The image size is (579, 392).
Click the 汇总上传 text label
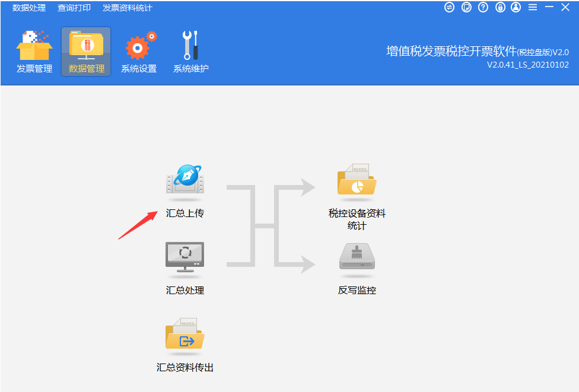pos(184,213)
